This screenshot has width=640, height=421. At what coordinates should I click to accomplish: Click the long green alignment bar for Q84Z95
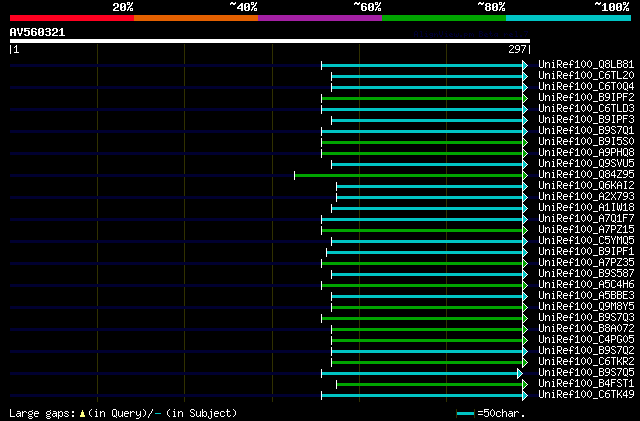coord(409,176)
